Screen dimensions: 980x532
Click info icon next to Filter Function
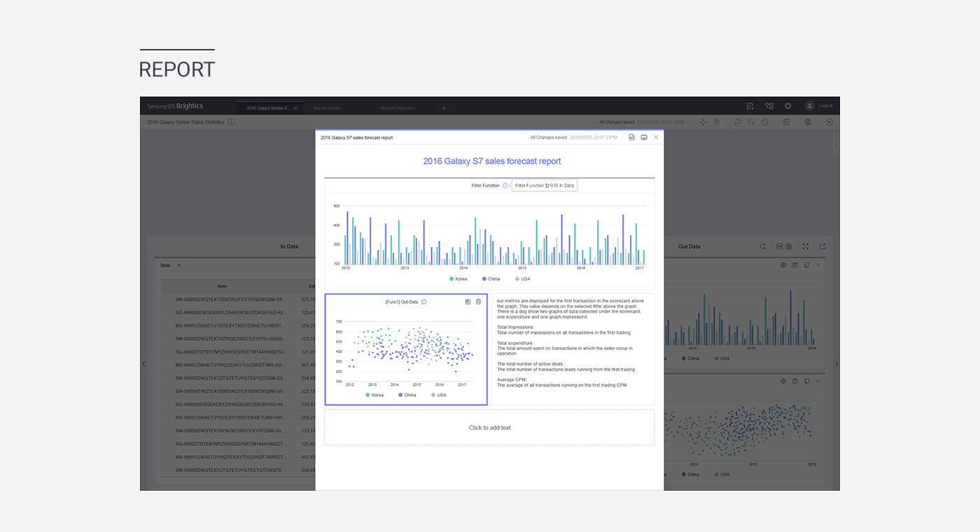tap(505, 185)
